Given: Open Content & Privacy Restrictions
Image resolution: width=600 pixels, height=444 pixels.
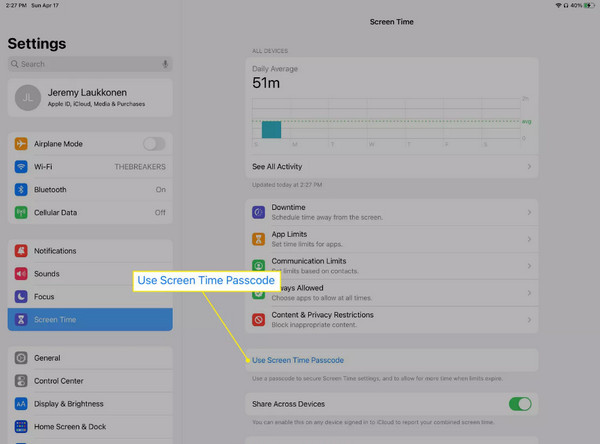Looking at the screenshot, I should click(392, 320).
